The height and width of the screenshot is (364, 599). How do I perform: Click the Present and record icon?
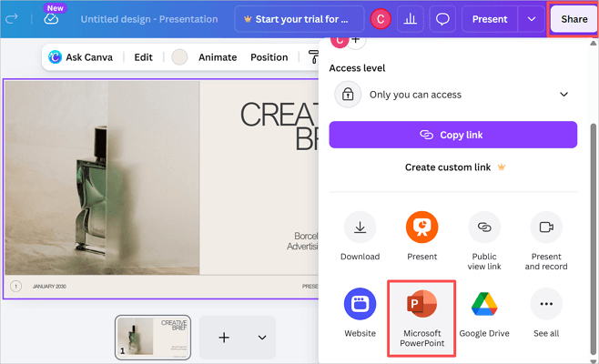click(546, 227)
